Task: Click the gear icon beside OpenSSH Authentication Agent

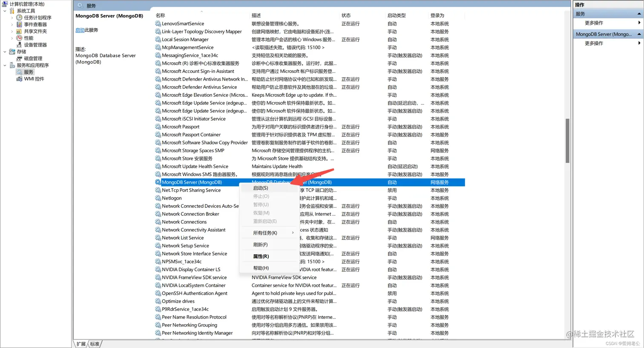Action: point(158,293)
